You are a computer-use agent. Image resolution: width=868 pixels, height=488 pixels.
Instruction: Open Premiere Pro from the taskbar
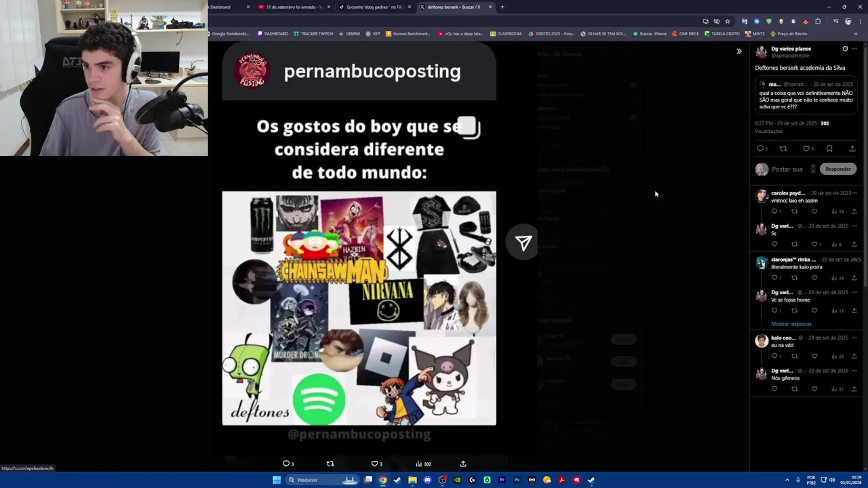[x=502, y=480]
